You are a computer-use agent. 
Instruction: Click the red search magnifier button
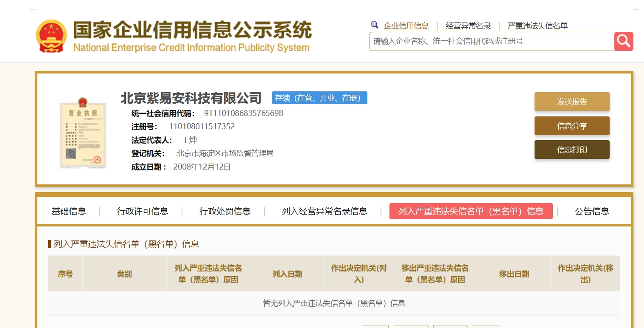click(624, 41)
